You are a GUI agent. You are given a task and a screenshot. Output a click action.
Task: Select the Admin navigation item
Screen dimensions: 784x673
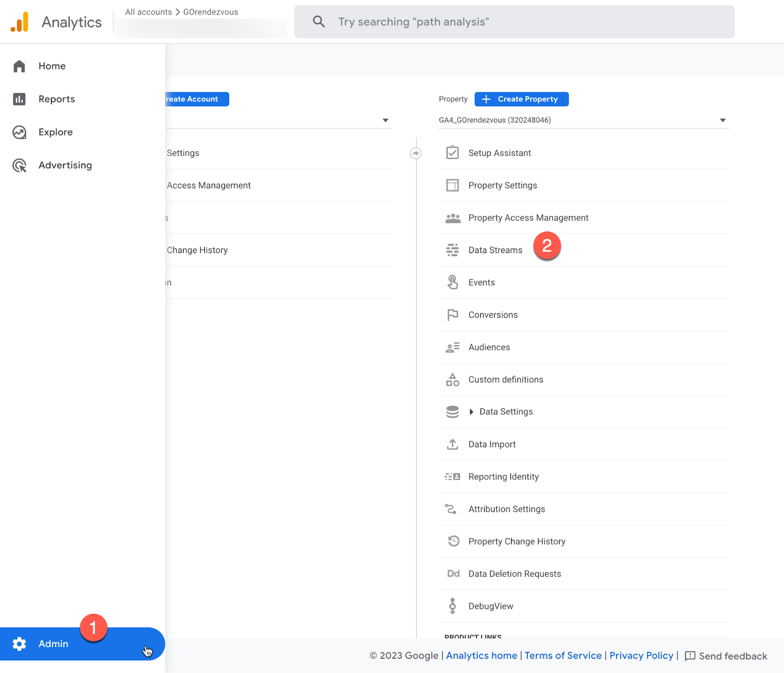(82, 644)
